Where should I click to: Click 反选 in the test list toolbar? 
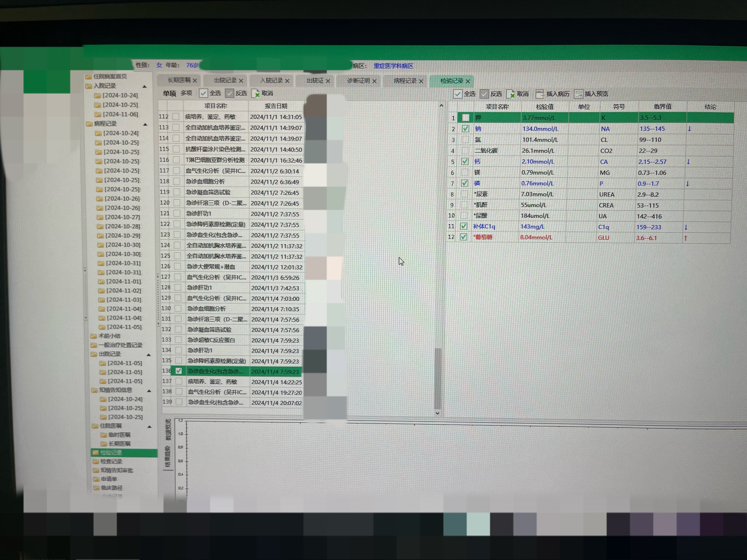[236, 93]
